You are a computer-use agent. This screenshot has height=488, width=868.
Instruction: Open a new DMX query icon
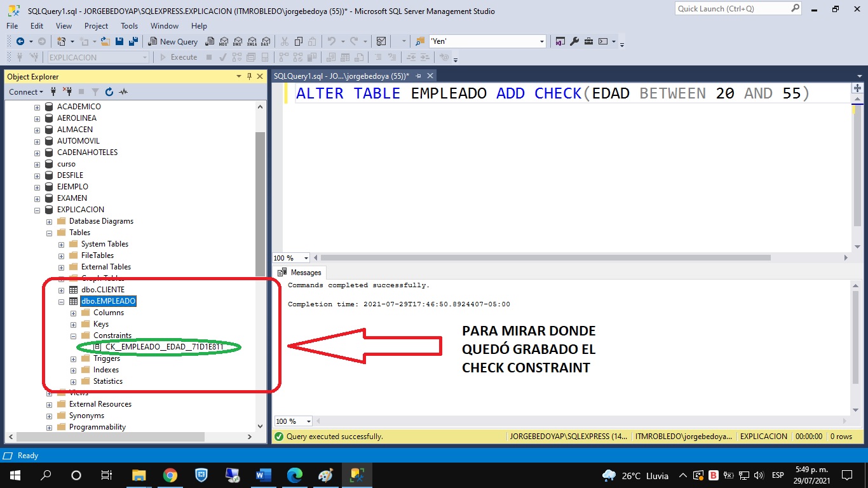coord(238,41)
